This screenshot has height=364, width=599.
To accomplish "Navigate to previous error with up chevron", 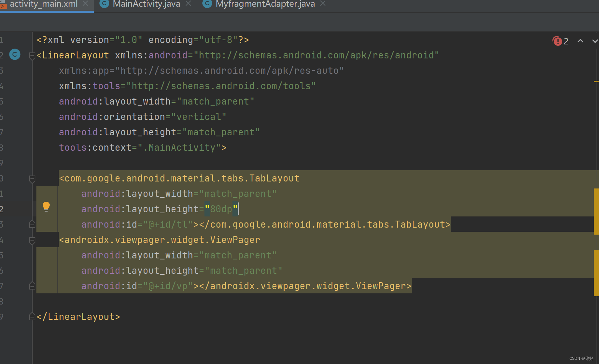I will (580, 41).
